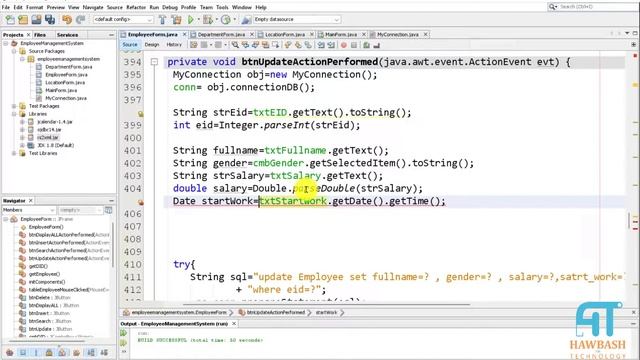Image resolution: width=640 pixels, height=360 pixels.
Task: Click the Redo arrow icon
Action: [80, 19]
